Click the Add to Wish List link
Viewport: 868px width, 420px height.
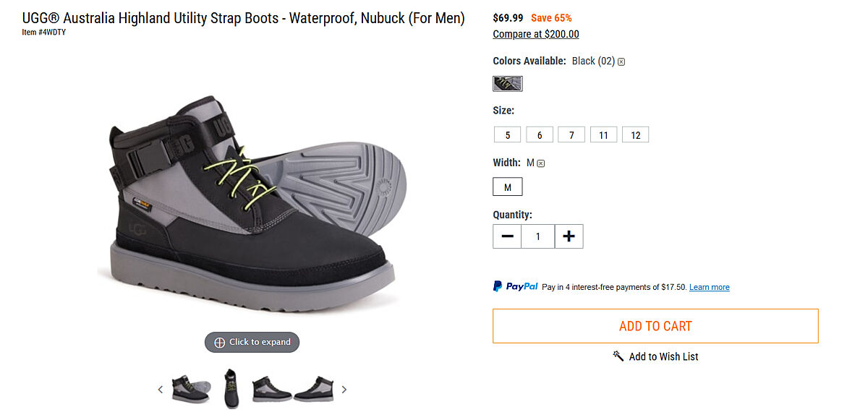click(655, 356)
